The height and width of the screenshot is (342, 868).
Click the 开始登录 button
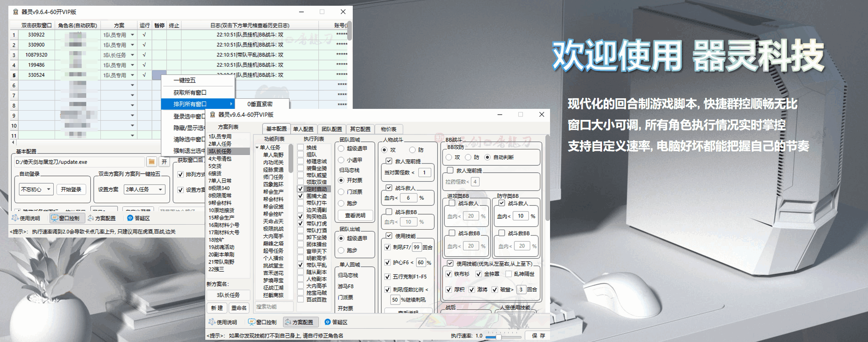tap(71, 190)
